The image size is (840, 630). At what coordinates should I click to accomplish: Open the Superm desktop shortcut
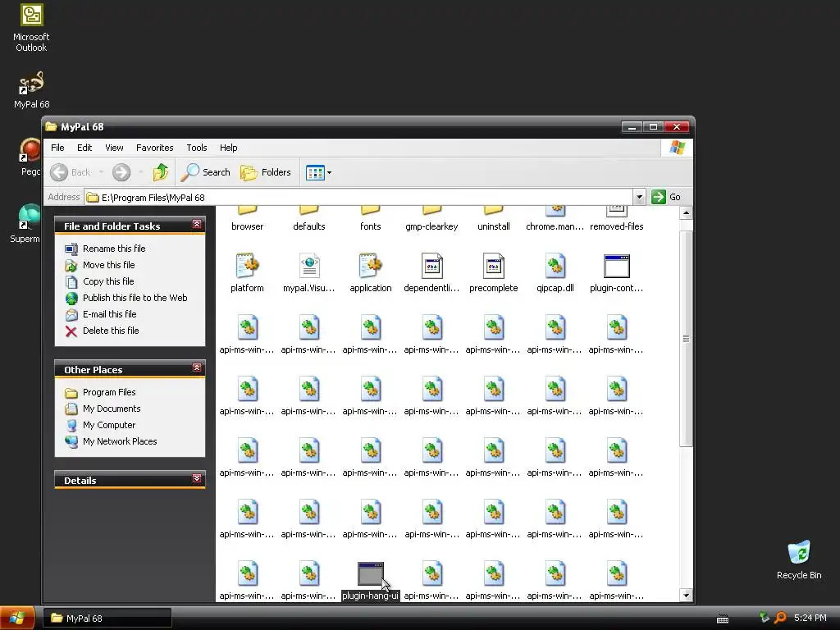pos(25,224)
